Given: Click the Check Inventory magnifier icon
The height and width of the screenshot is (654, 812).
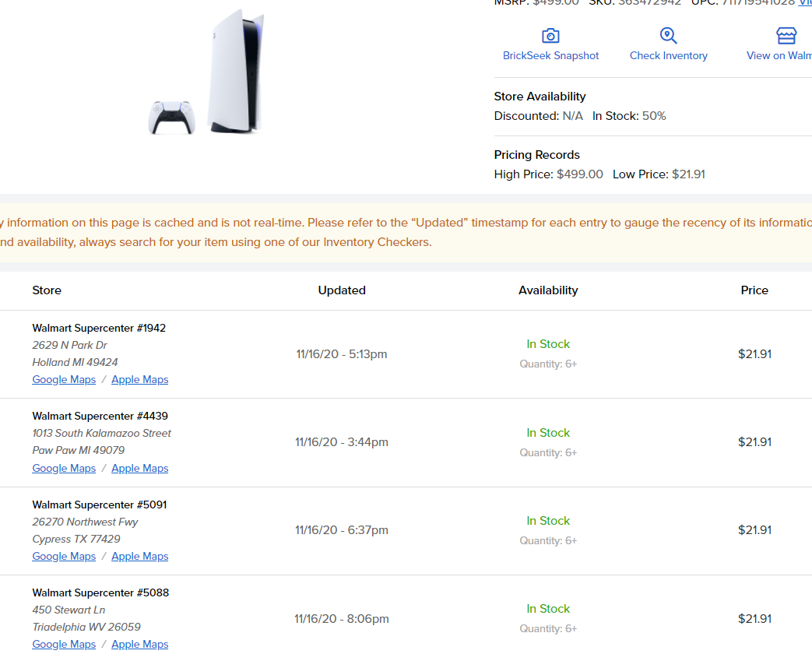Looking at the screenshot, I should click(x=668, y=36).
